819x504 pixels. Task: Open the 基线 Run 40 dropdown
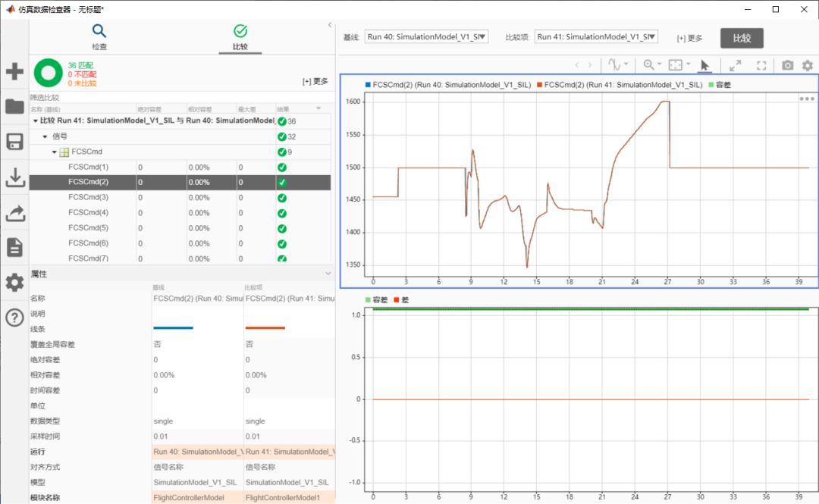[x=426, y=36]
